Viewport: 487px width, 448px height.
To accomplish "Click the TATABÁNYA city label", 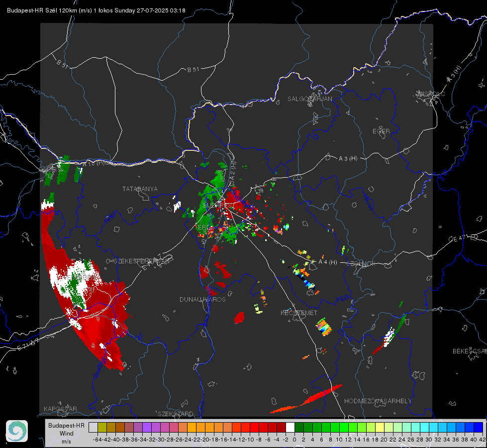I will pyautogui.click(x=140, y=189).
